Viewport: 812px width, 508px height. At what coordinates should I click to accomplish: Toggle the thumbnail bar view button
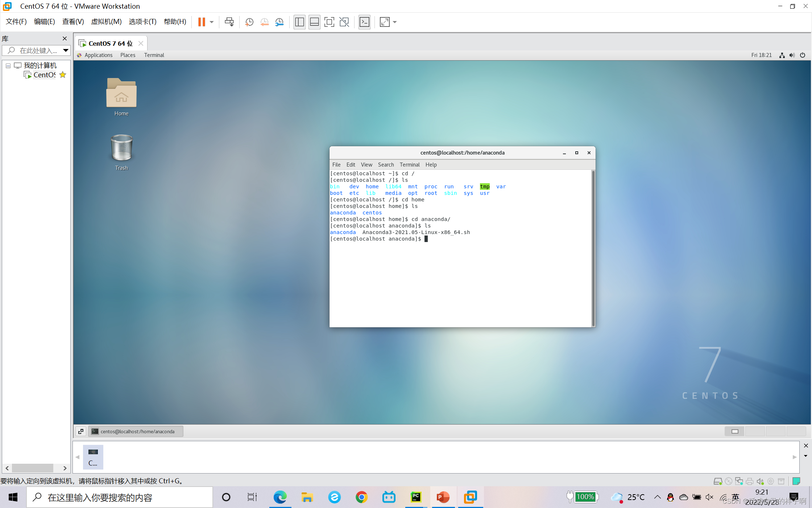(x=314, y=22)
